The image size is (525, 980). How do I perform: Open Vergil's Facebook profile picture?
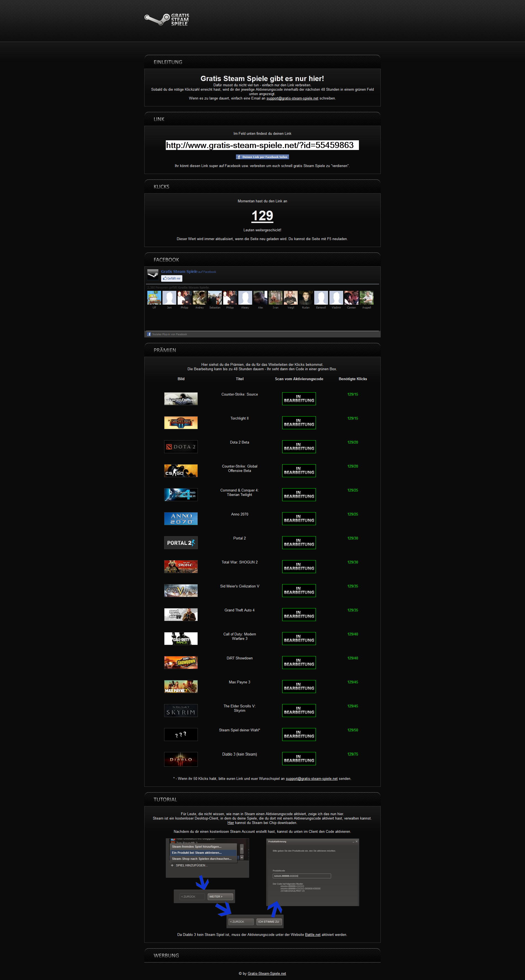pos(291,298)
